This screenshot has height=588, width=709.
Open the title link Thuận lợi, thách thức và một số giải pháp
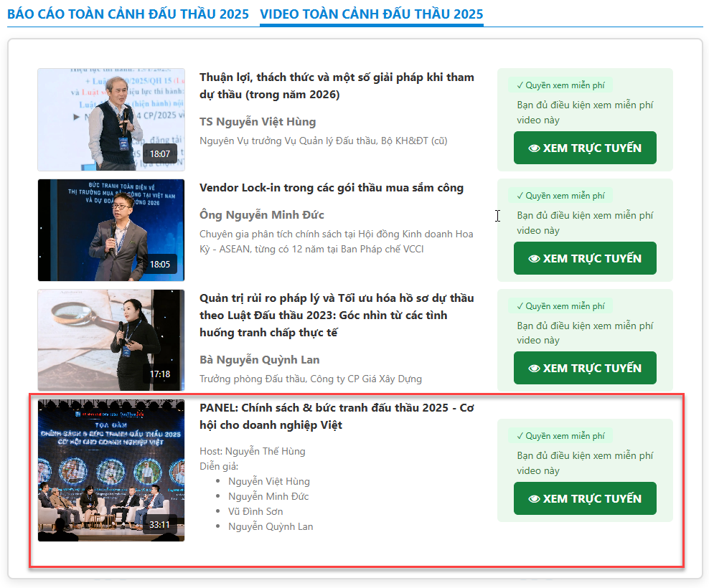pos(336,86)
